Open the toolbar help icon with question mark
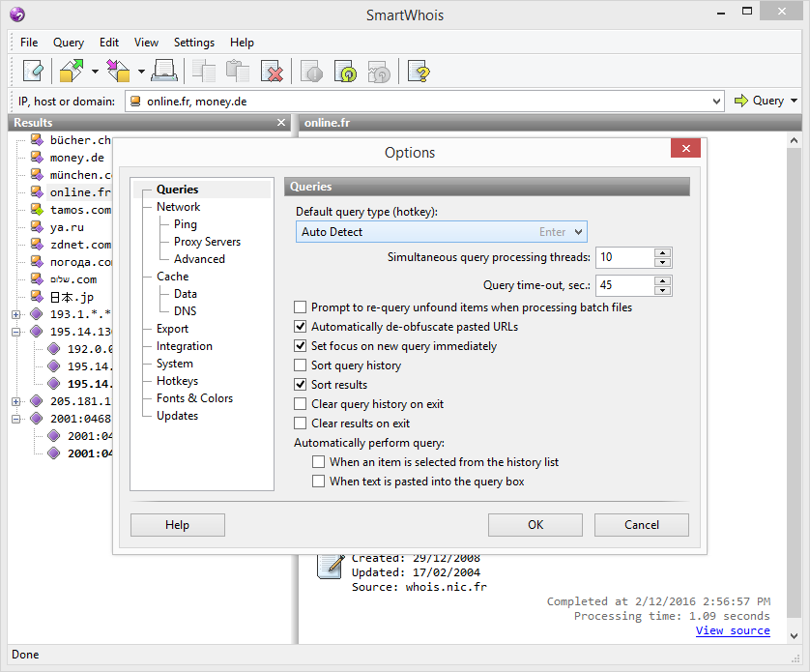Viewport: 810px width, 672px height. click(419, 70)
